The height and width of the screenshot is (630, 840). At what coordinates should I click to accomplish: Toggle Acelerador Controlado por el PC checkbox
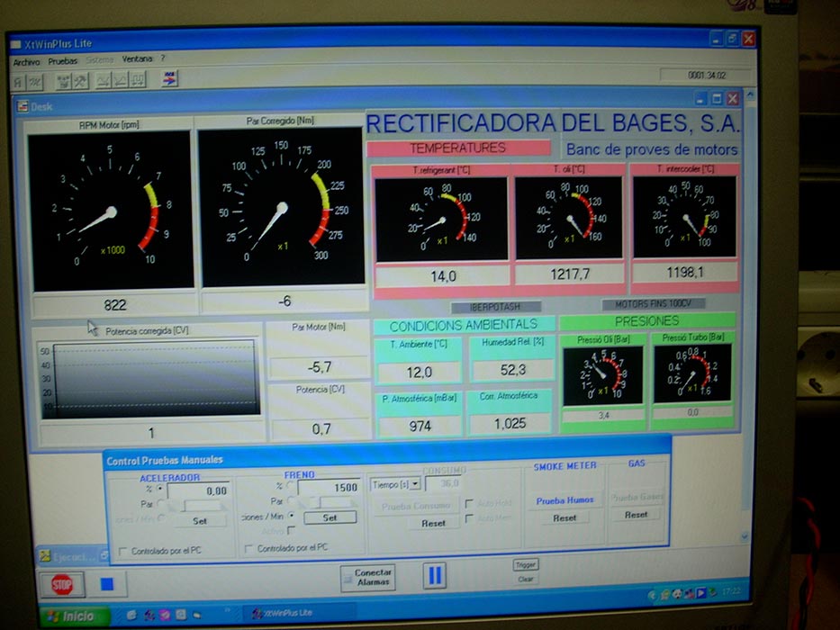pos(122,551)
